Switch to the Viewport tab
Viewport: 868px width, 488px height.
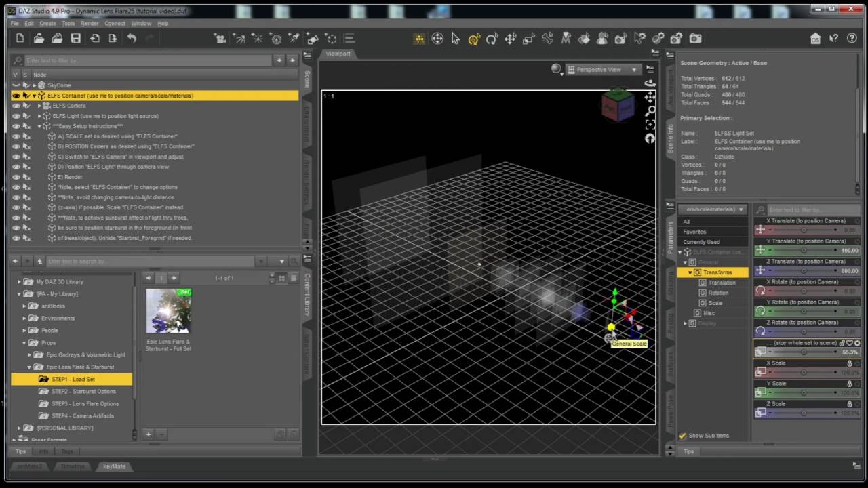click(338, 54)
